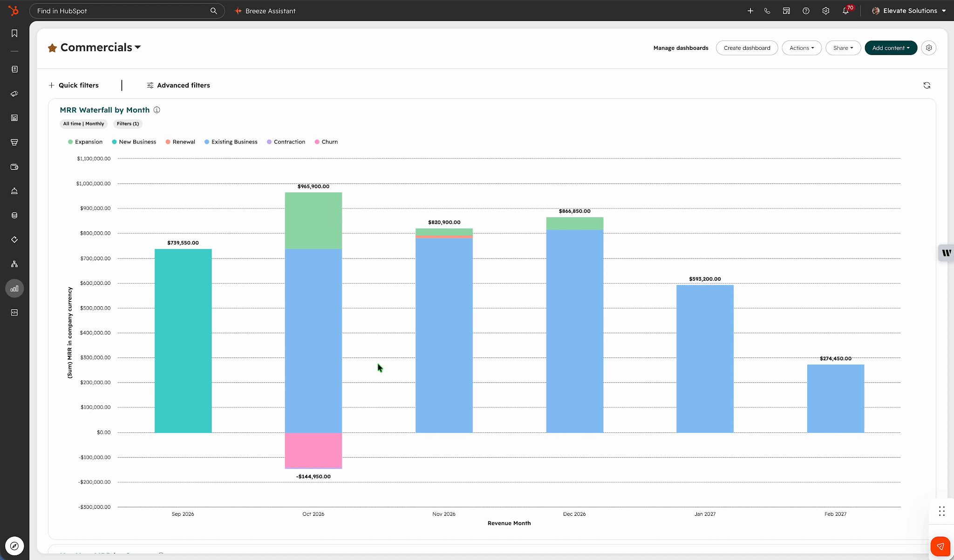The image size is (954, 560).
Task: Open the Automation sidebar icon
Action: coord(14,240)
